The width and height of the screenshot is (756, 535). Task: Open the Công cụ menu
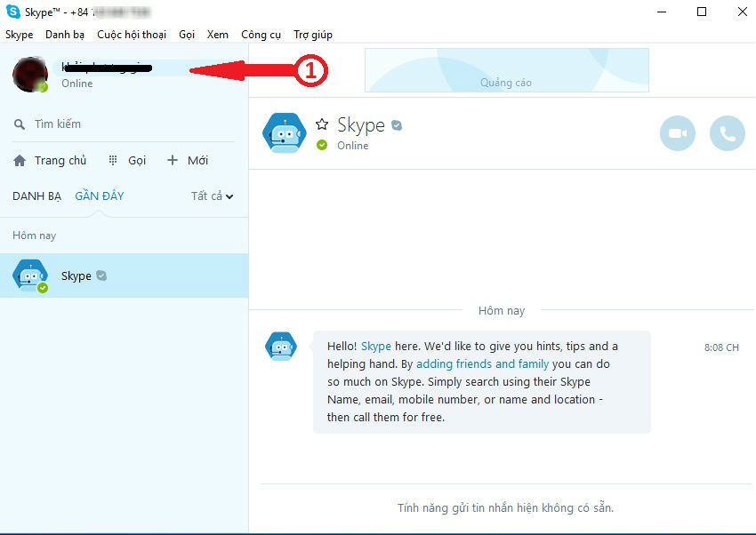coord(261,34)
